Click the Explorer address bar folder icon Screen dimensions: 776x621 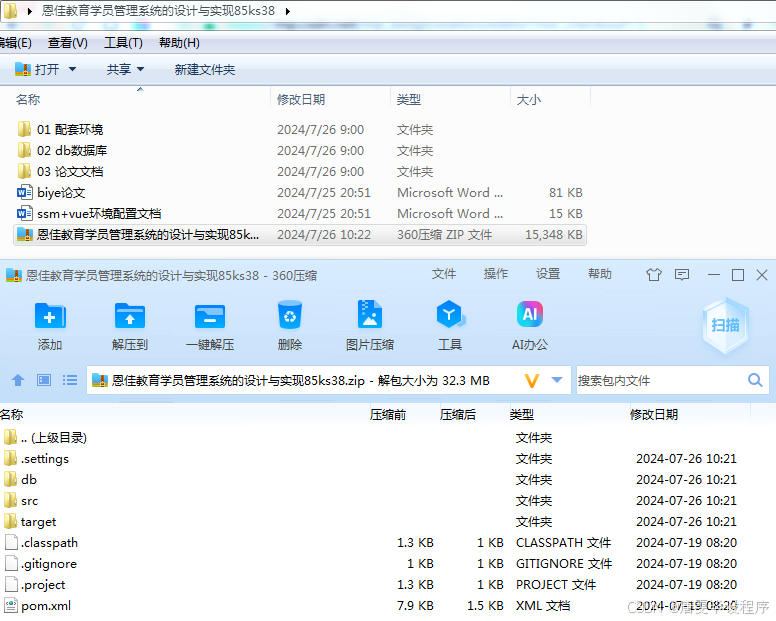[10, 10]
